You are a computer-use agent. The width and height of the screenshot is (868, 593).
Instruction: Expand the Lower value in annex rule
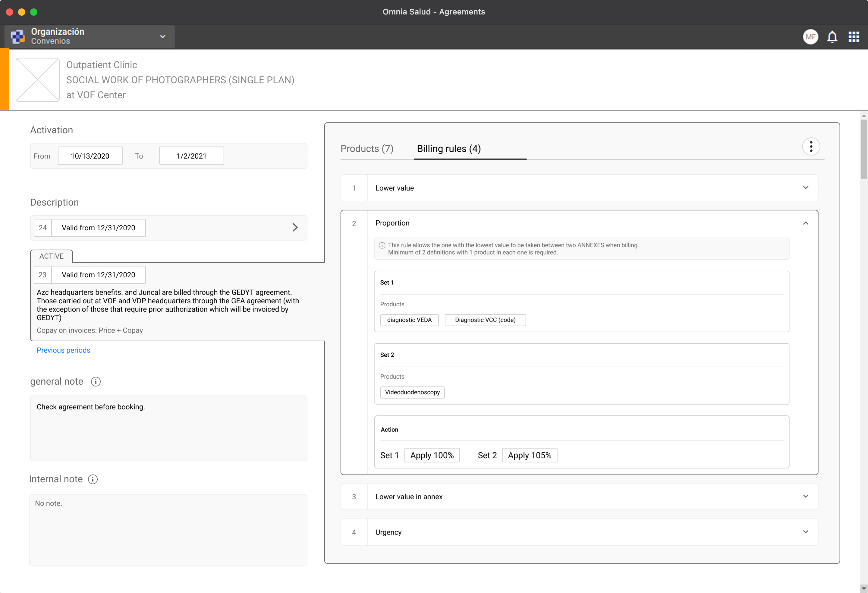pyautogui.click(x=805, y=496)
